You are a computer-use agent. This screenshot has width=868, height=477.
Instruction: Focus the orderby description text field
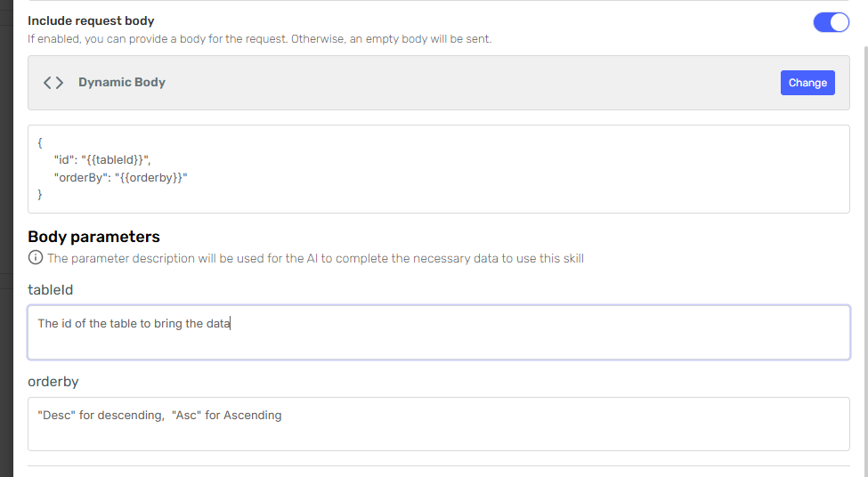click(x=534, y=430)
